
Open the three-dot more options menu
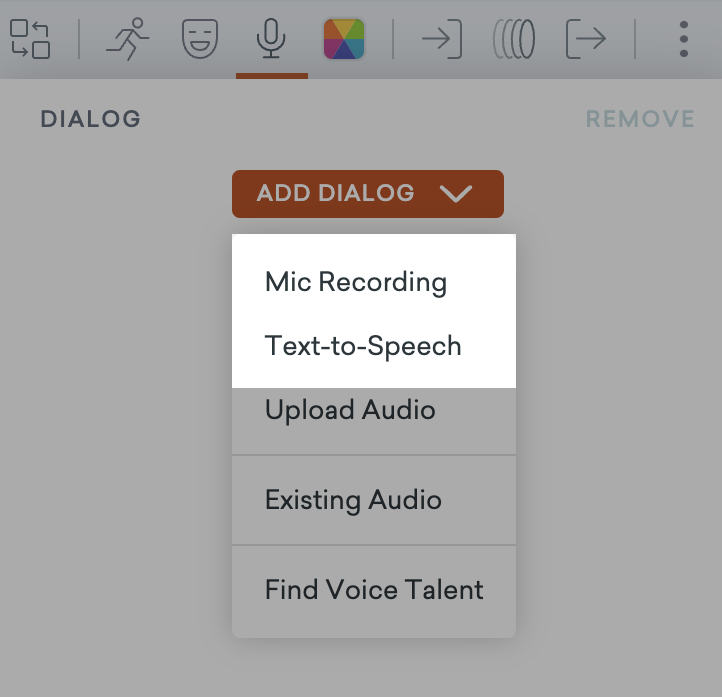point(684,38)
